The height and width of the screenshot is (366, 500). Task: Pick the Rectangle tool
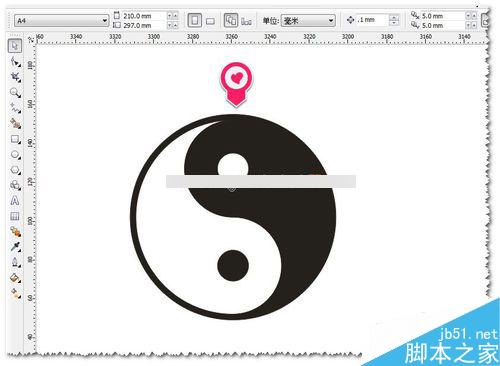pos(15,139)
